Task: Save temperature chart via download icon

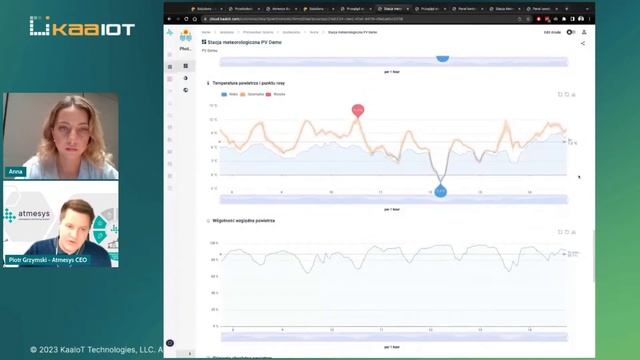Action: point(573,94)
